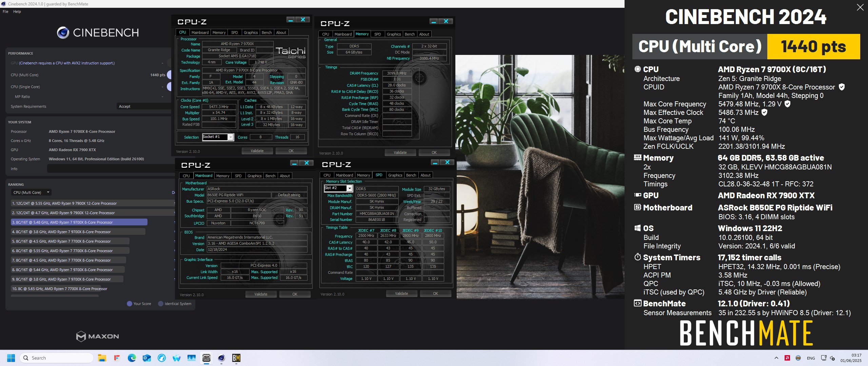Image resolution: width=868 pixels, height=366 pixels.
Task: Select ranking row 10 8C @ 5.65 GHz
Action: (59, 289)
